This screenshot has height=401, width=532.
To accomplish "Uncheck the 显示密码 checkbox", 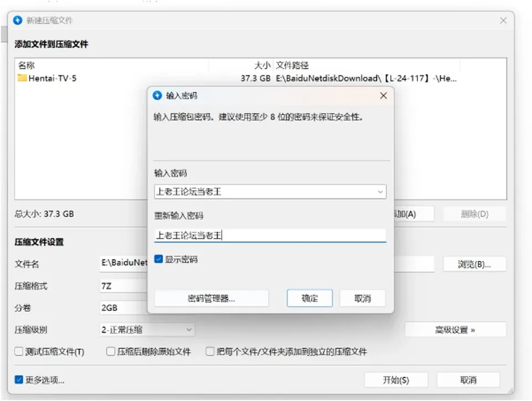I will (x=158, y=259).
